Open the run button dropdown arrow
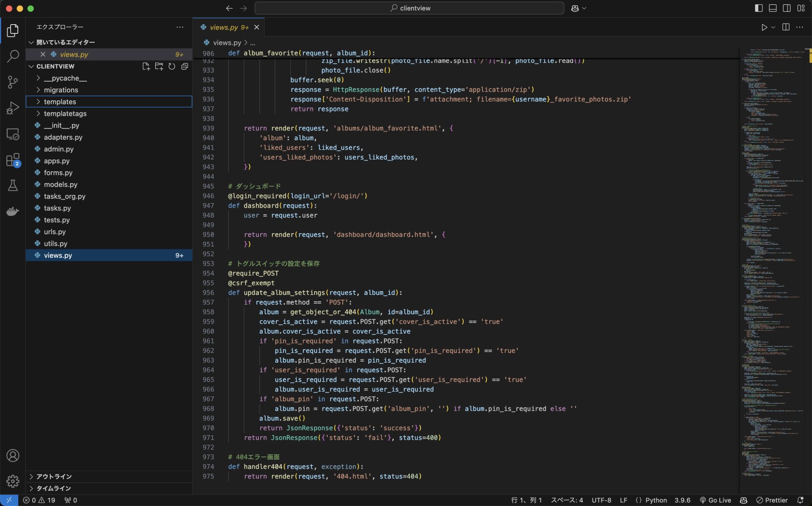 tap(774, 27)
